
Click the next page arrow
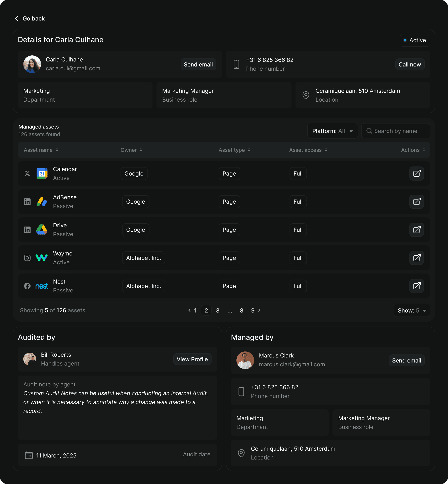click(259, 310)
